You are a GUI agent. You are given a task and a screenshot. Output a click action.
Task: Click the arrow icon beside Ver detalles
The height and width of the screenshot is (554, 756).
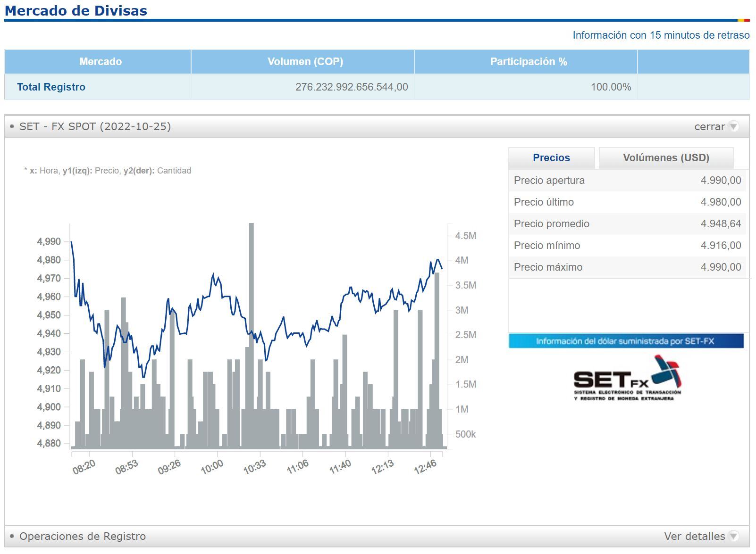[733, 536]
